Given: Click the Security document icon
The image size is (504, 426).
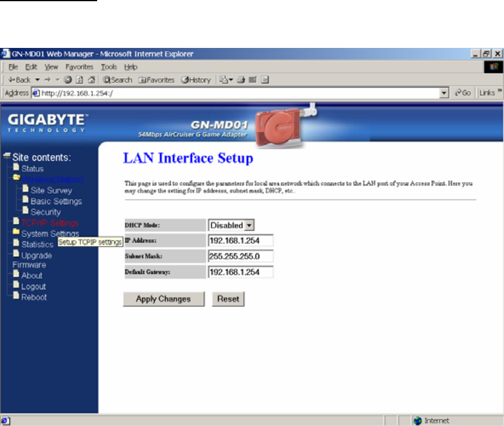Looking at the screenshot, I should (x=25, y=210).
